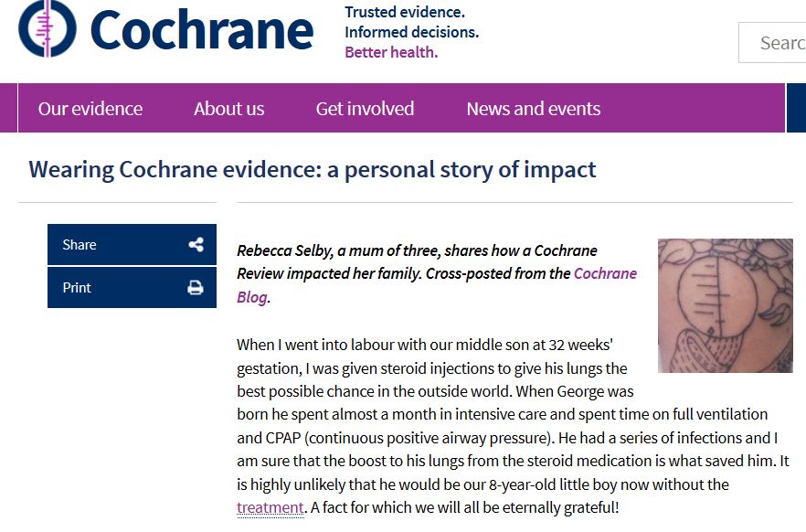Click the share icon in Share button
Viewport: 806px width, 532px height.
pyautogui.click(x=196, y=245)
